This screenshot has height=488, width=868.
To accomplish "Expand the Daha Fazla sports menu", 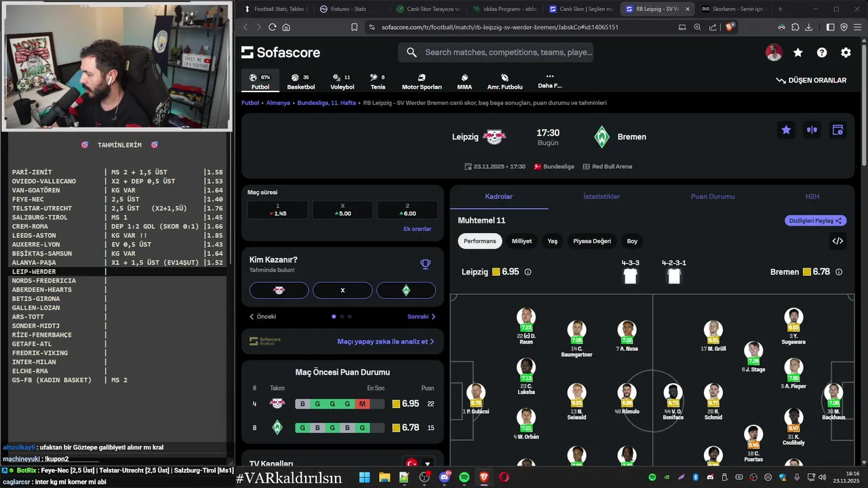I will 550,81.
